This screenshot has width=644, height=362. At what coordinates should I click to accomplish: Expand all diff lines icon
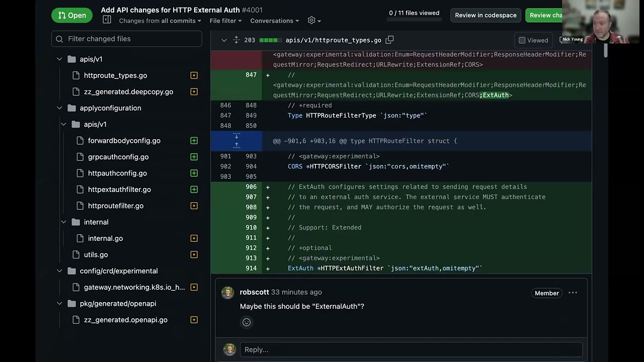236,40
